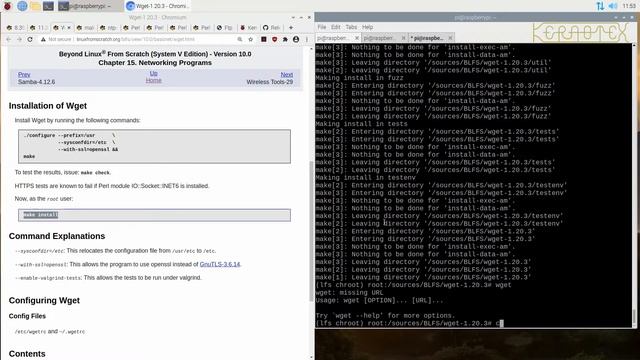Open the Edit menu in terminal
Screen dimensions: 640x360
pos(336,27)
